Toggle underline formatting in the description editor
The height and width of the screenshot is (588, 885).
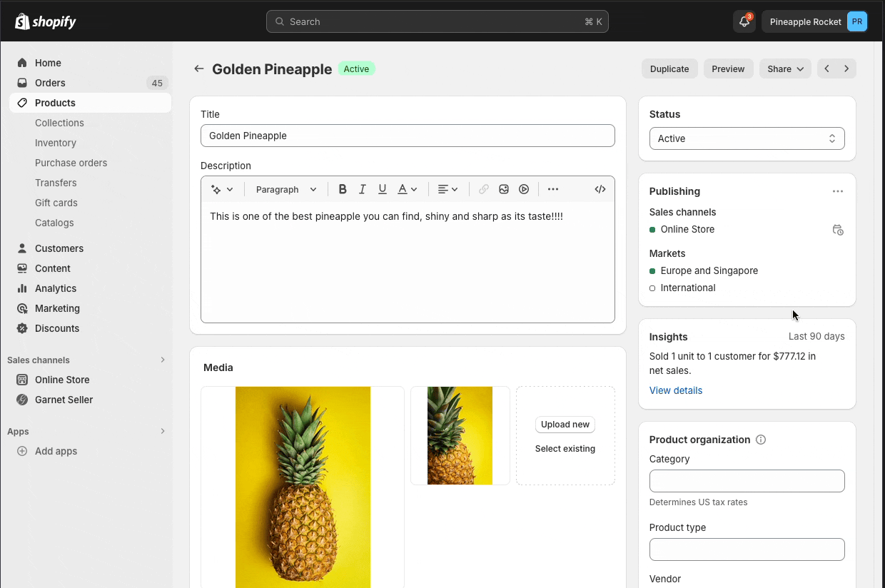click(383, 188)
